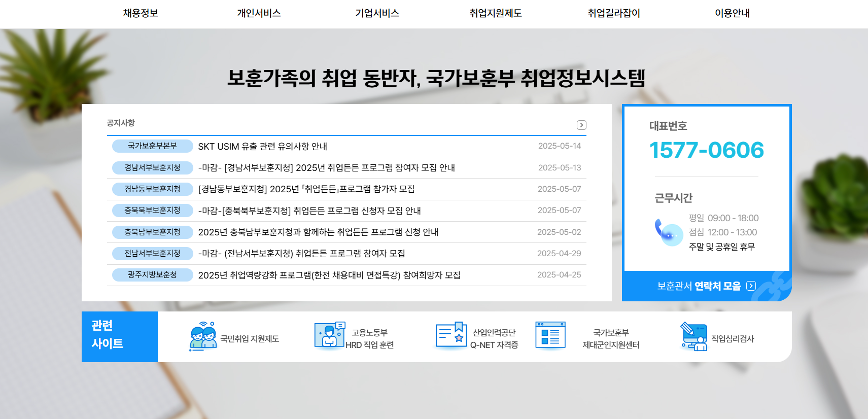This screenshot has width=868, height=419.
Task: Click the 광주지방보훈청 tag
Action: point(152,275)
